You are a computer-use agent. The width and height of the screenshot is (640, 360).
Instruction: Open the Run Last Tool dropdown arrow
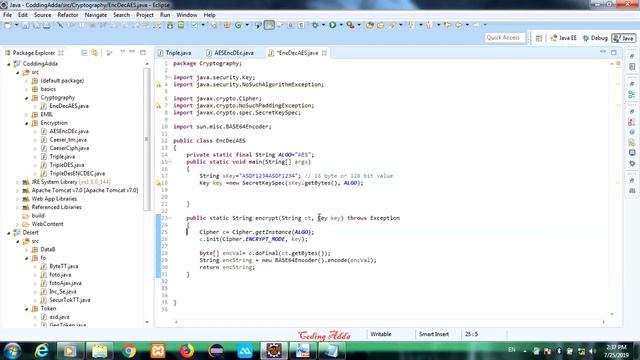point(359,25)
